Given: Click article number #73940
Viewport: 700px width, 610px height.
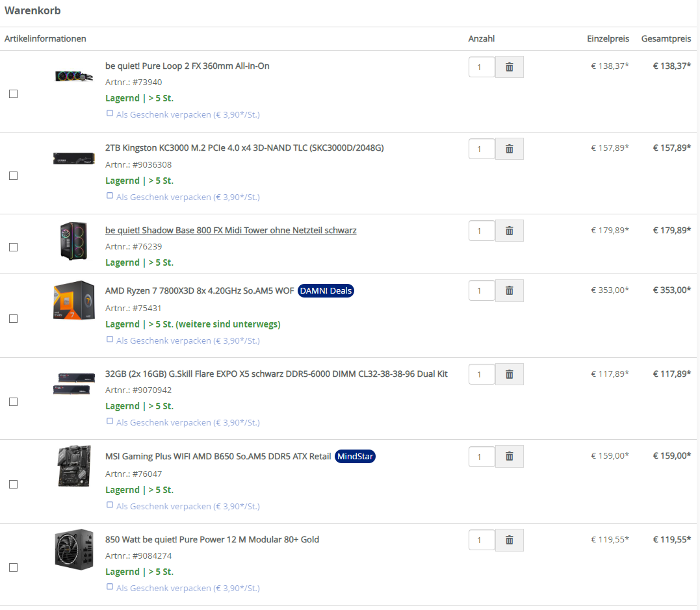Looking at the screenshot, I should click(x=148, y=82).
